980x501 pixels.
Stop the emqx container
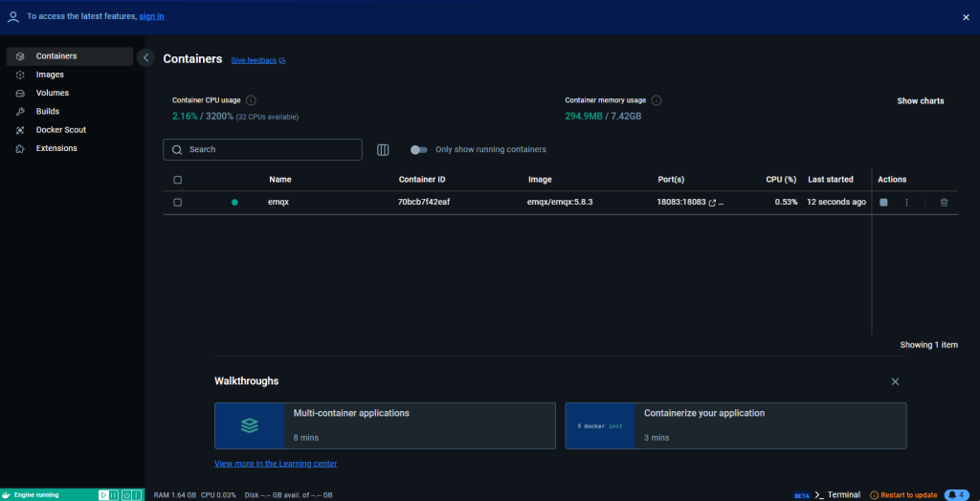click(x=883, y=203)
